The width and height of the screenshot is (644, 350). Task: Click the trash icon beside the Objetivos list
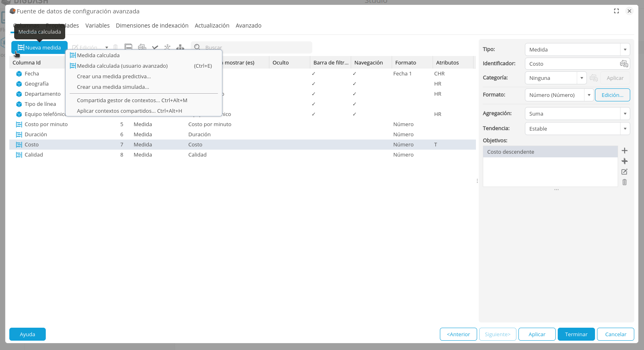625,182
